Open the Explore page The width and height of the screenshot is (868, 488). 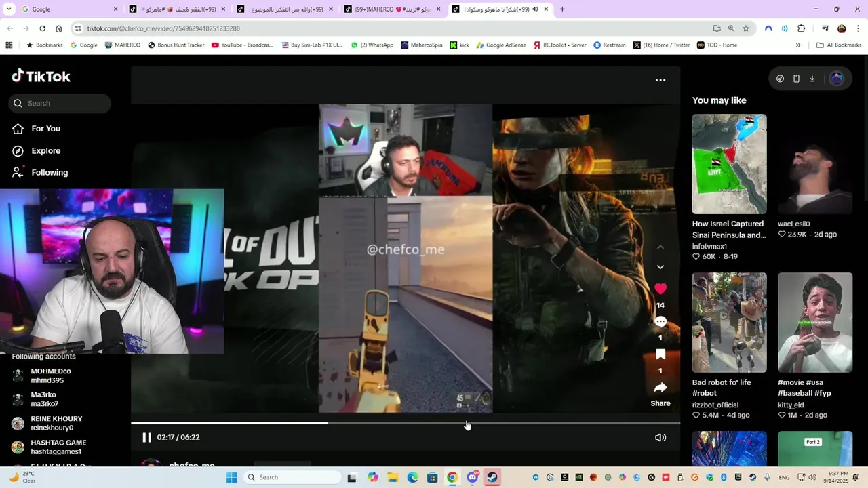[x=37, y=150]
